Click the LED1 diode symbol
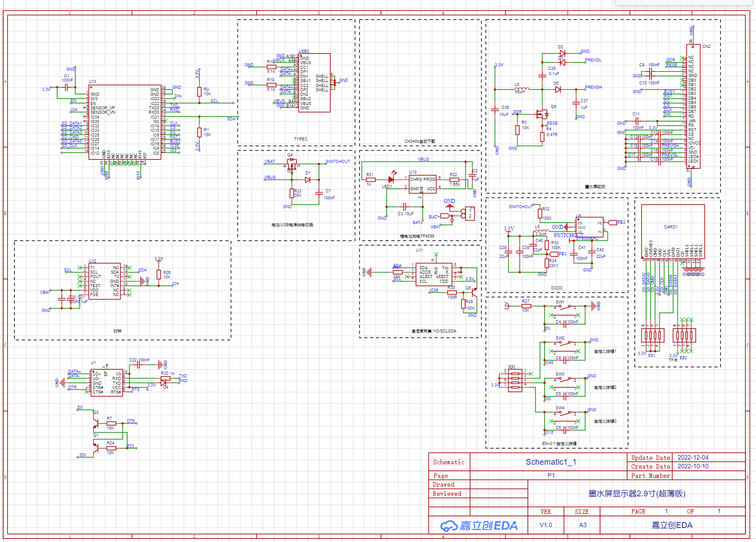 point(391,179)
